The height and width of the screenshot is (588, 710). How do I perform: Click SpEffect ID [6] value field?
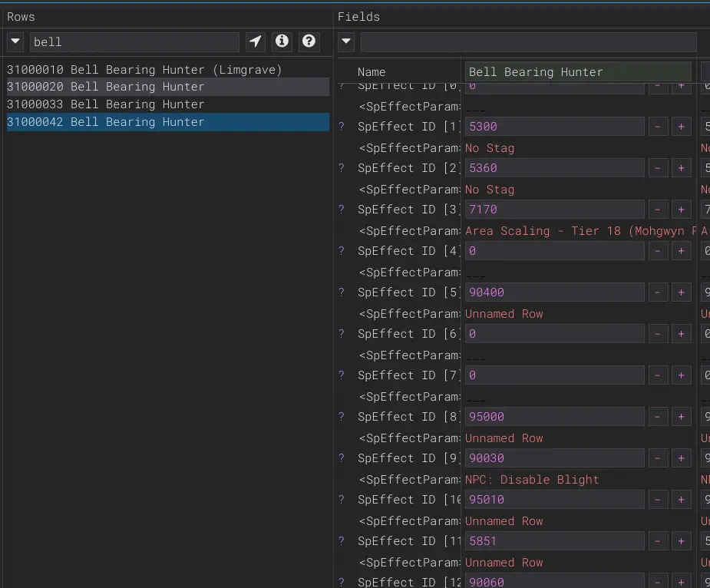pyautogui.click(x=555, y=334)
